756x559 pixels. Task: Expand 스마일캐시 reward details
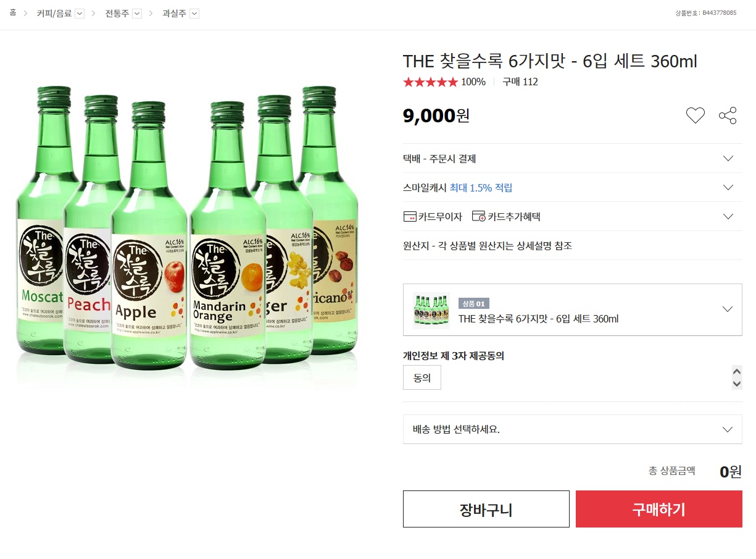728,188
